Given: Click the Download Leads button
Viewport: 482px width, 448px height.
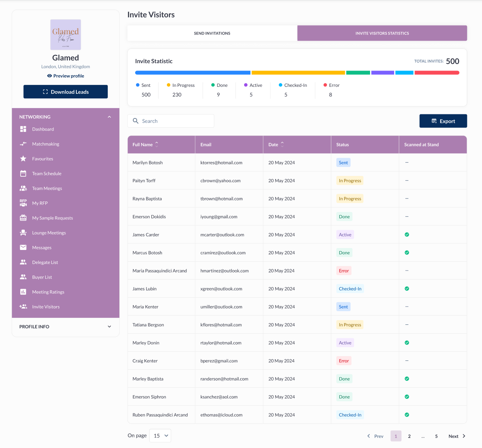Looking at the screenshot, I should [65, 92].
